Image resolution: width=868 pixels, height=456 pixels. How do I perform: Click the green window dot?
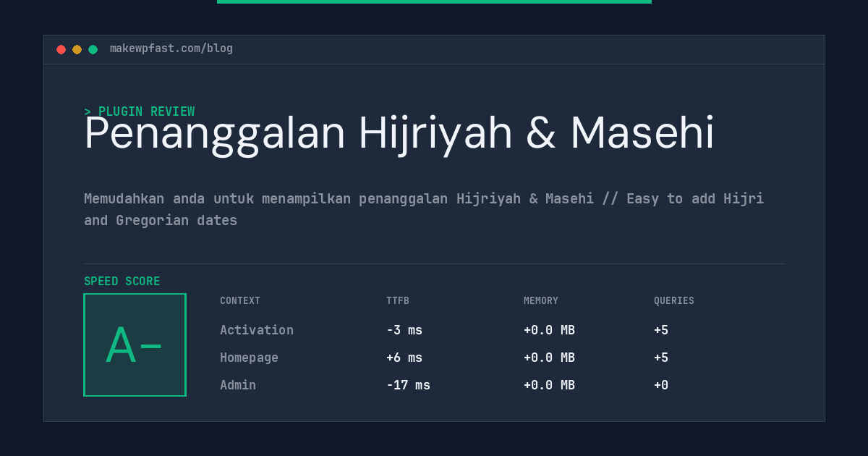pos(93,49)
